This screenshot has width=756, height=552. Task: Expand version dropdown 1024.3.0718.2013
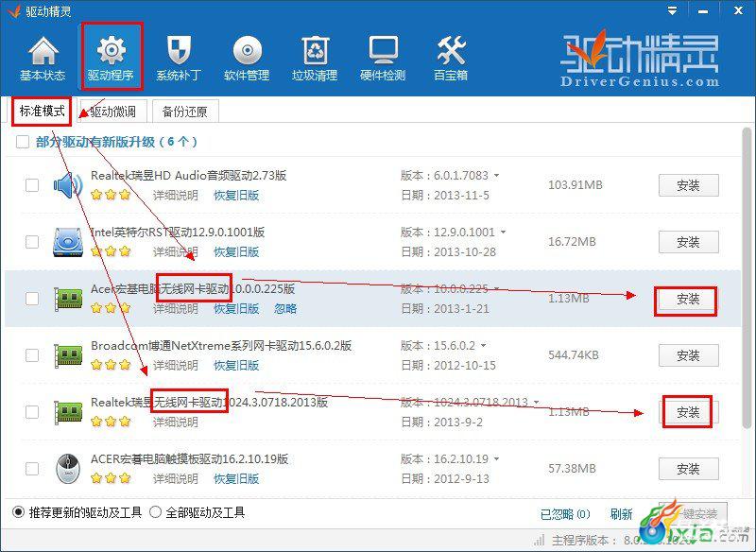coord(536,402)
